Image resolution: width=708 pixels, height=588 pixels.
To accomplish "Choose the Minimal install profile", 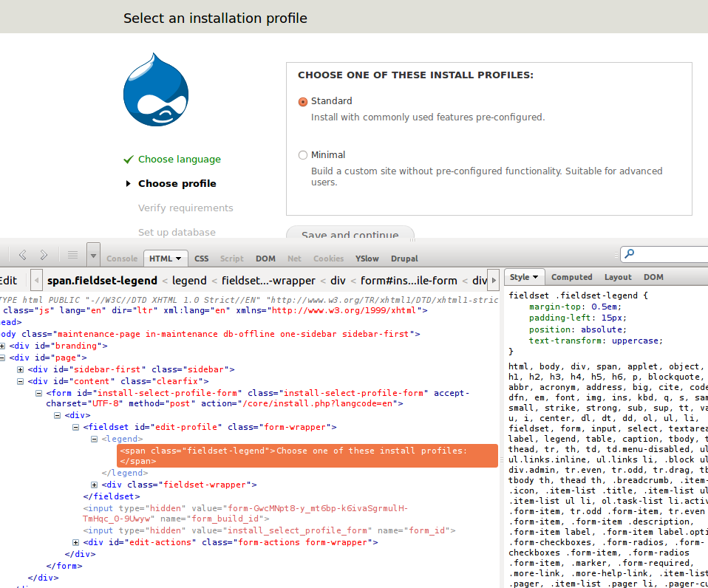I will pyautogui.click(x=303, y=154).
